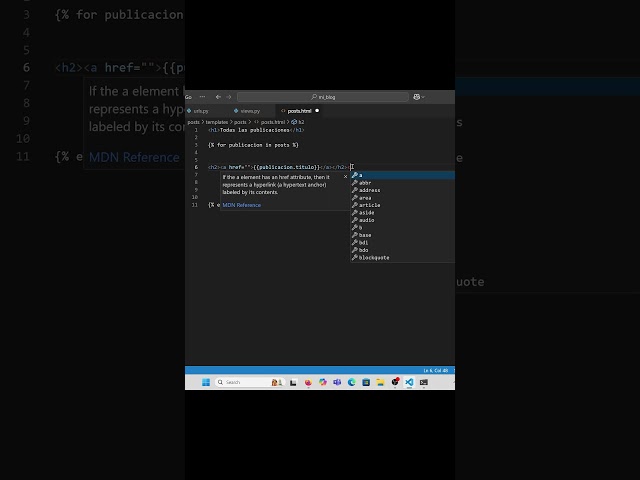Choose the 'article' suggestion

(x=402, y=205)
